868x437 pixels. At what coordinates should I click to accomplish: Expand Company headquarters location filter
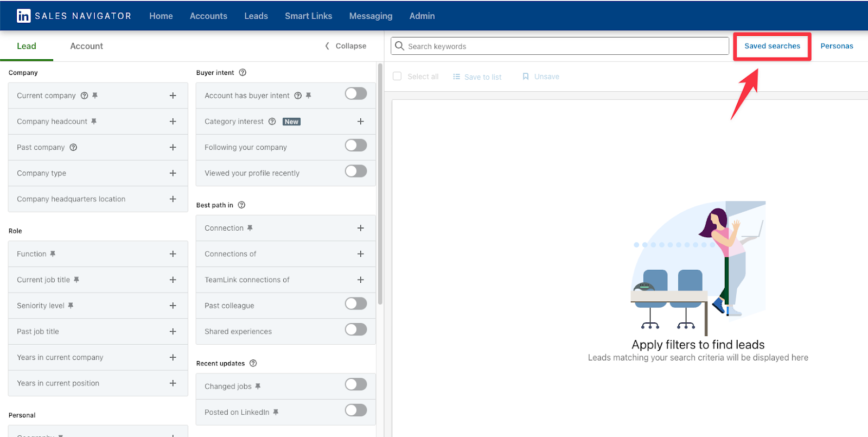click(x=173, y=199)
